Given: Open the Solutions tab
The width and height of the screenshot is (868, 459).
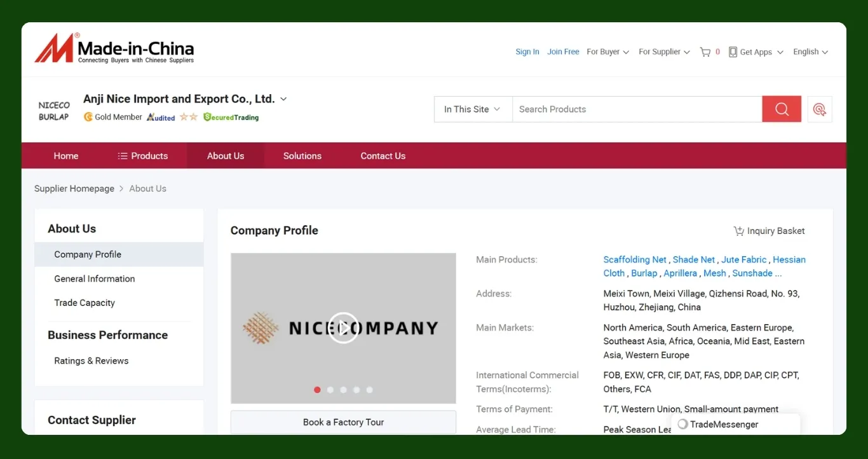Looking at the screenshot, I should coord(302,156).
